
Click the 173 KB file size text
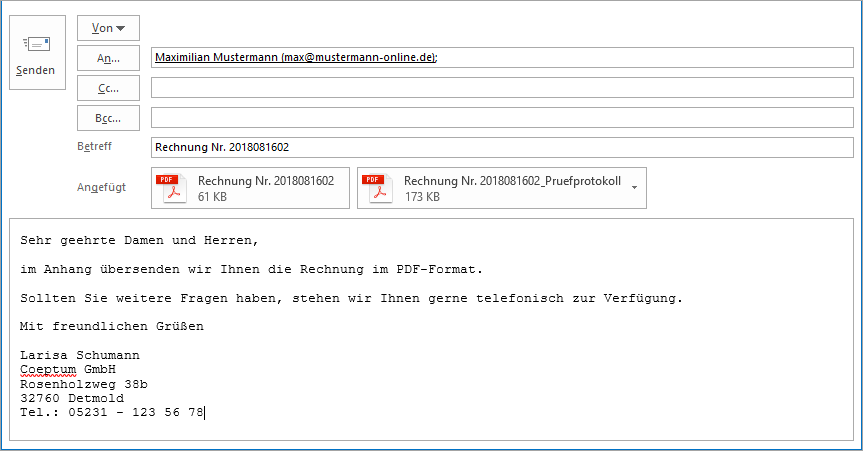[x=422, y=197]
